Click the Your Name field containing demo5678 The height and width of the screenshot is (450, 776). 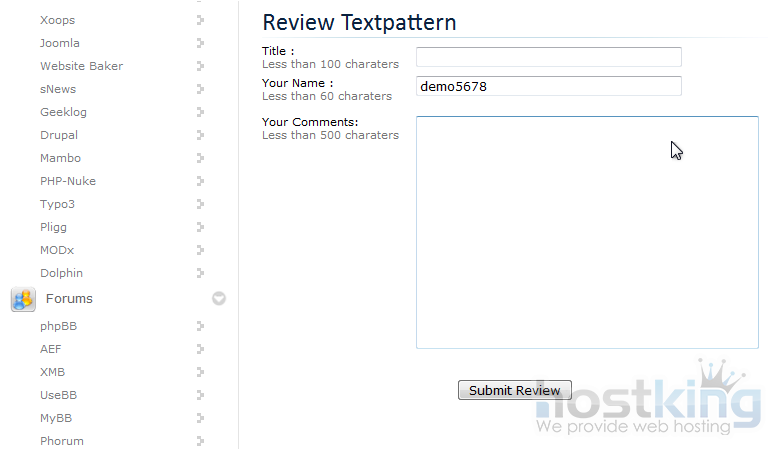(548, 87)
